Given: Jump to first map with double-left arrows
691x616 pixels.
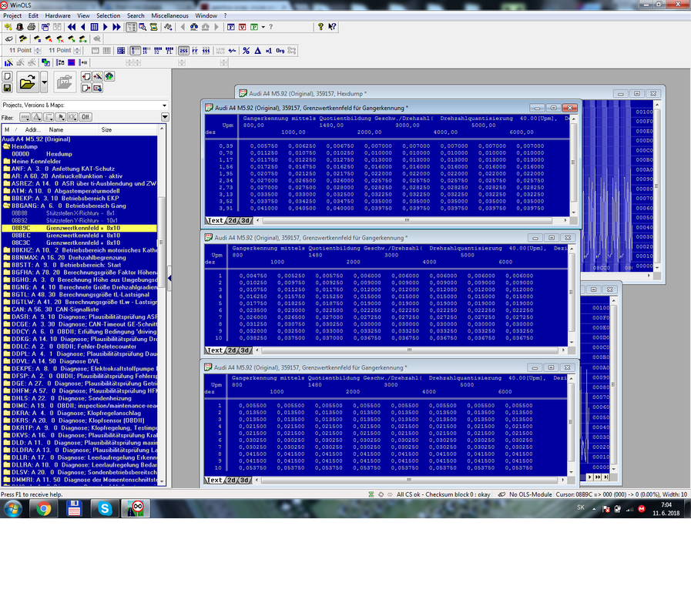Looking at the screenshot, I should 72,27.
